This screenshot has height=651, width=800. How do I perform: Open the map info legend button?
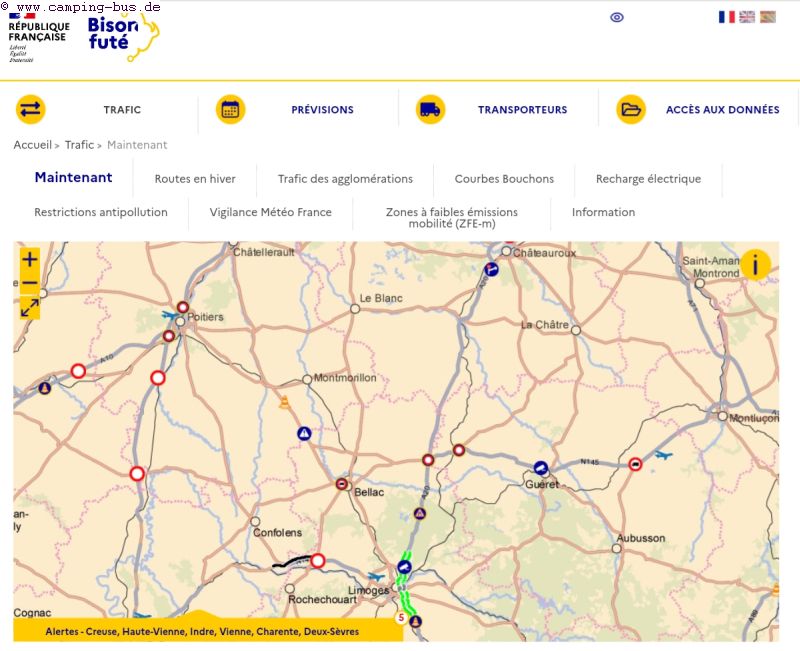pyautogui.click(x=755, y=265)
